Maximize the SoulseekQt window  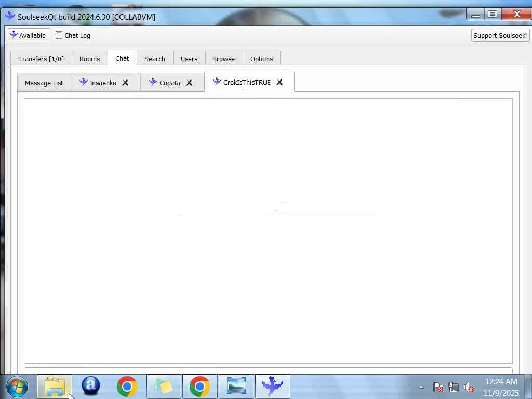pos(493,14)
